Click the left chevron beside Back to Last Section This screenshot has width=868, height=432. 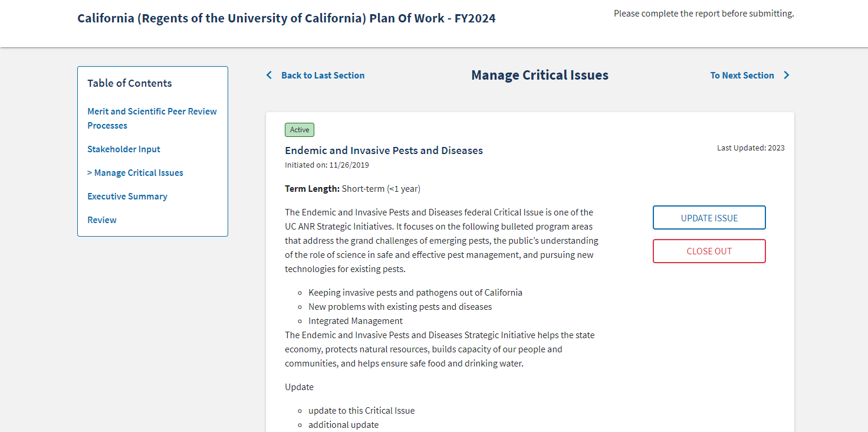click(269, 76)
